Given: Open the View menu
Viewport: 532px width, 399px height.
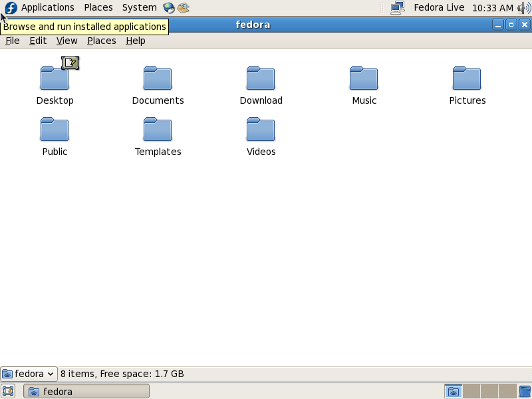Looking at the screenshot, I should click(67, 41).
